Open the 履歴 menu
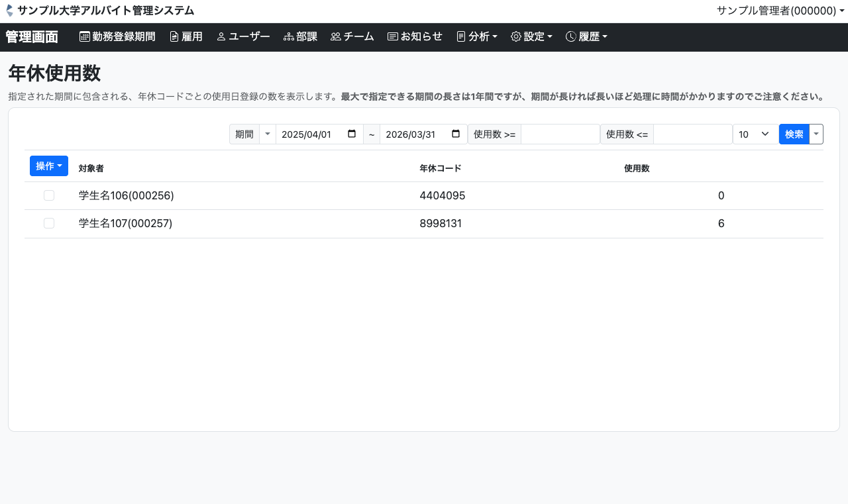Viewport: 848px width, 504px height. pos(586,37)
